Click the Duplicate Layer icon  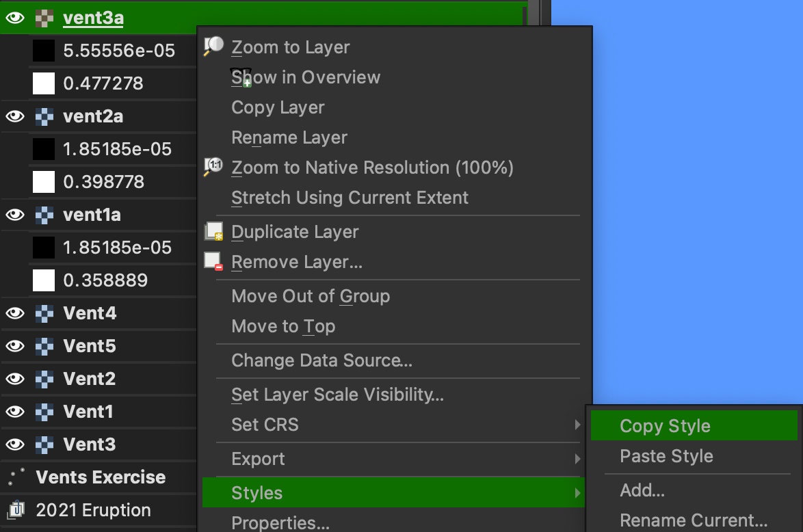coord(213,231)
